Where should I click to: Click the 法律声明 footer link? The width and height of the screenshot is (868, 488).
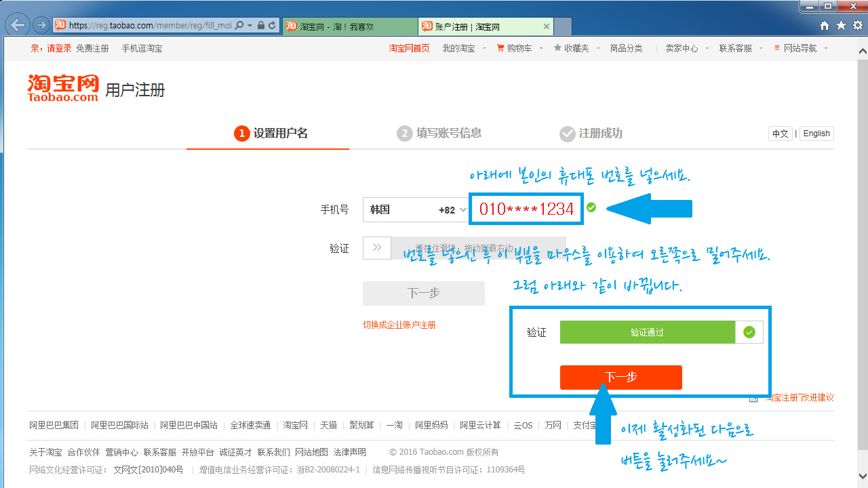click(349, 452)
